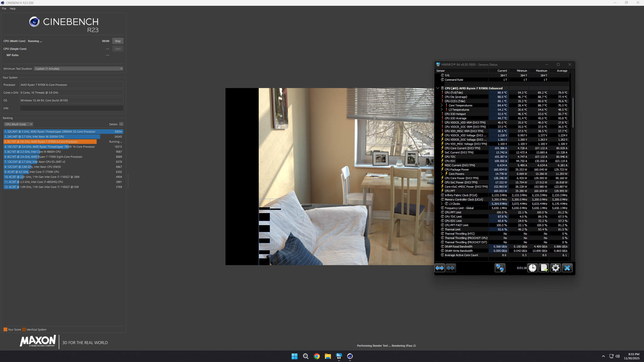
Task: Click the HWiNFO remote network monitors icon
Action: 500,268
